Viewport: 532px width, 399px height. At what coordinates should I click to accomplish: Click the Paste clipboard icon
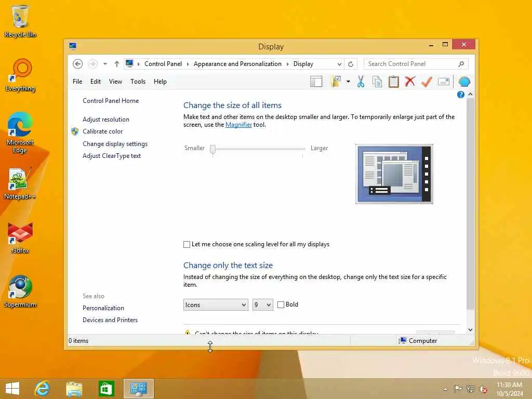[394, 82]
